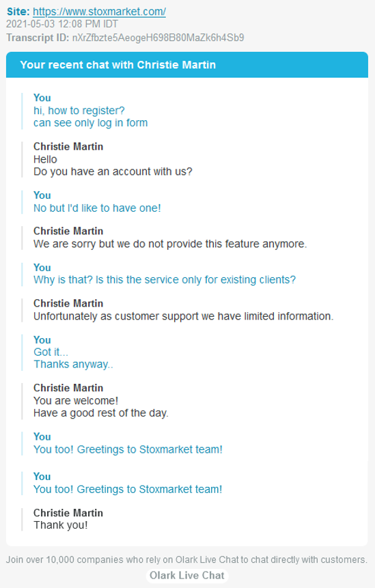Screen dimensions: 375x588
Task: Click the 'Thanks anyway..' line
Action: (73, 364)
